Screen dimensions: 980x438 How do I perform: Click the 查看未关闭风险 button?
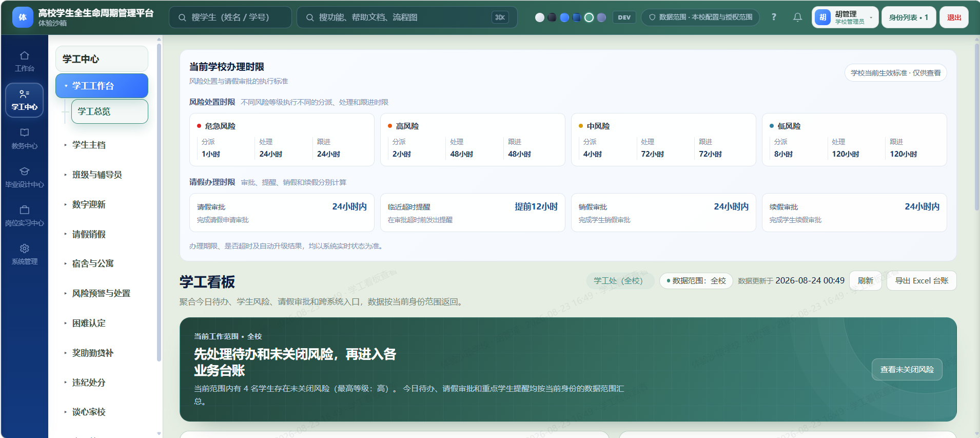point(907,369)
